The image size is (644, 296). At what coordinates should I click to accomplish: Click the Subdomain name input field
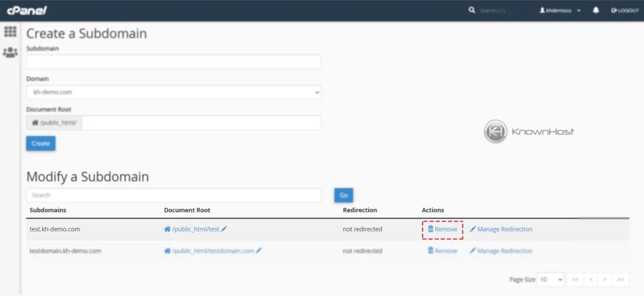(174, 62)
